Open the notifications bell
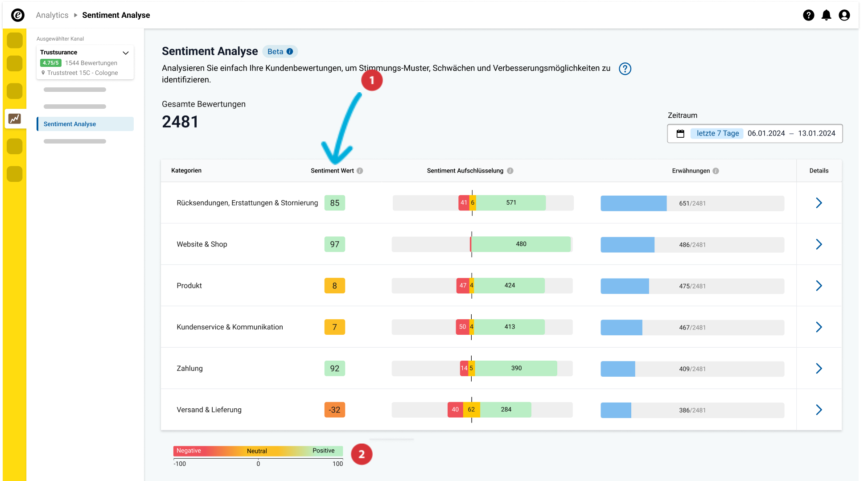The image size is (868, 481). coord(826,15)
